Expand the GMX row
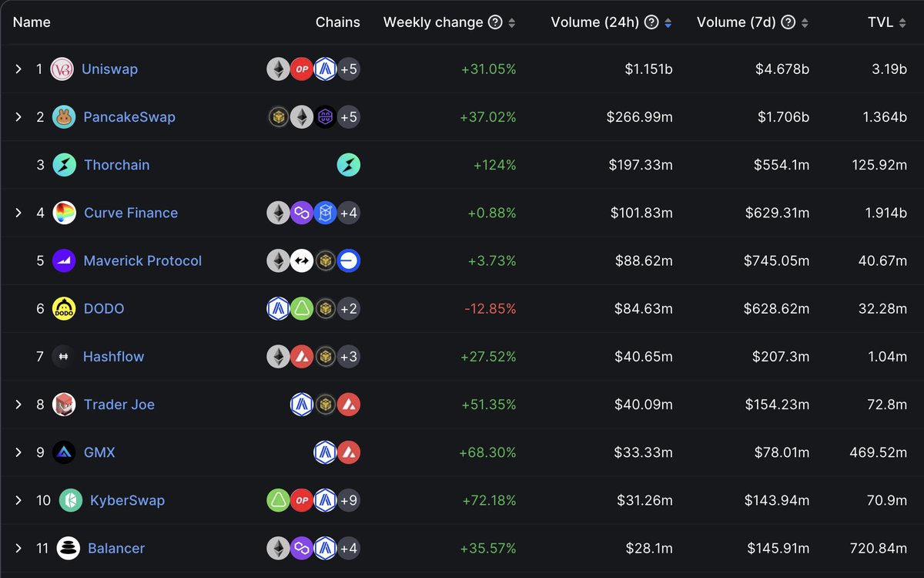This screenshot has height=578, width=924. click(18, 452)
